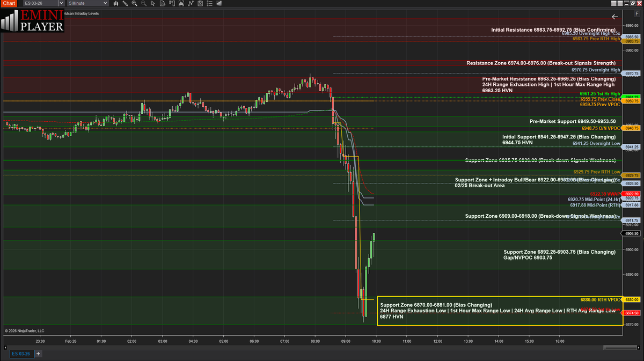Click the 6941.25 Overnight Low label
644x361 pixels.
(596, 143)
